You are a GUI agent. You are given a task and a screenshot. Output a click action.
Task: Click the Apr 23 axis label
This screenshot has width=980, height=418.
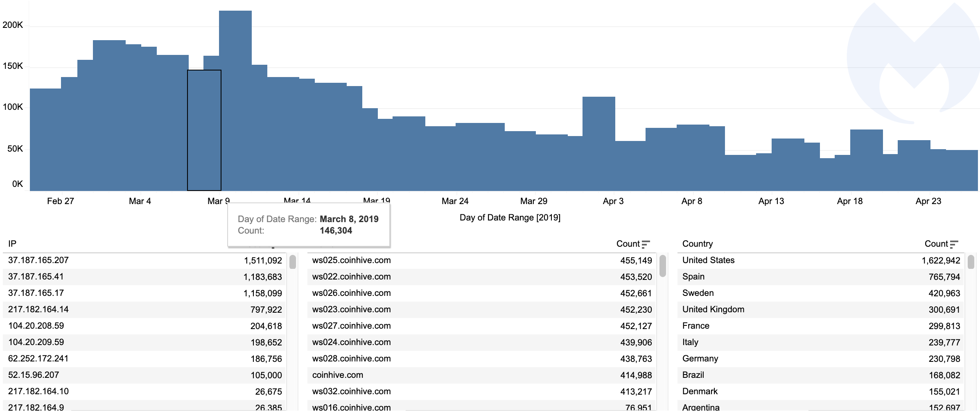tap(928, 201)
